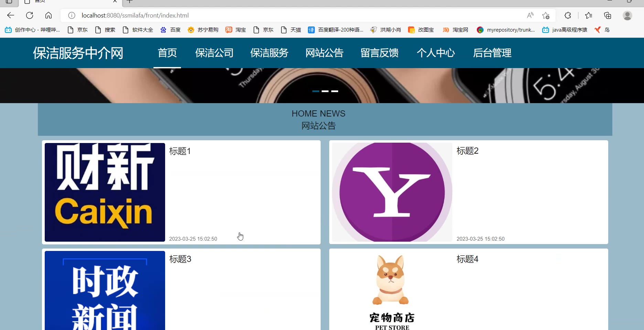
Task: Open the 宠物商店 PET STORE thumbnail
Action: [x=392, y=290]
